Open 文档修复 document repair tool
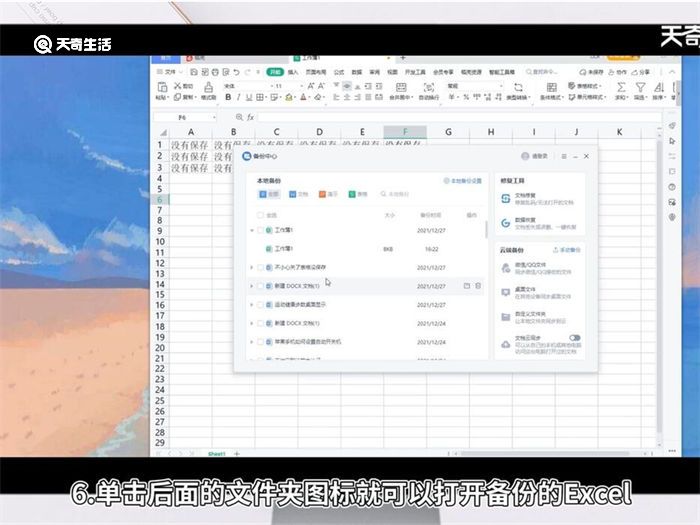Screen dimensions: 700x525 click(539, 199)
